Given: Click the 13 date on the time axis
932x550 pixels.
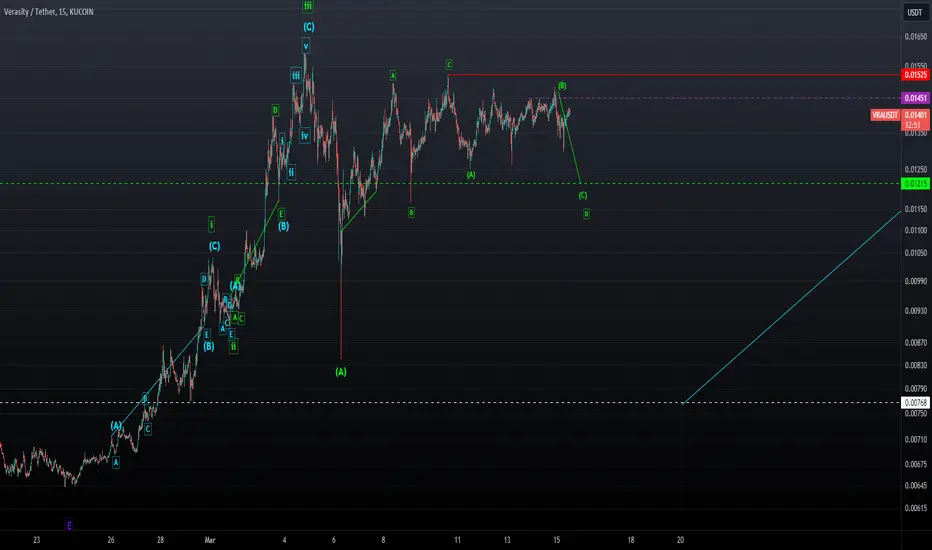Looking at the screenshot, I should pyautogui.click(x=507, y=540).
